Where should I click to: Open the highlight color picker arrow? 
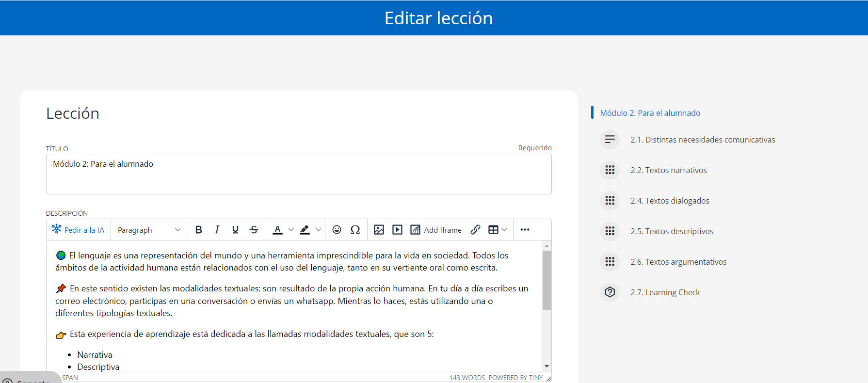coord(318,230)
